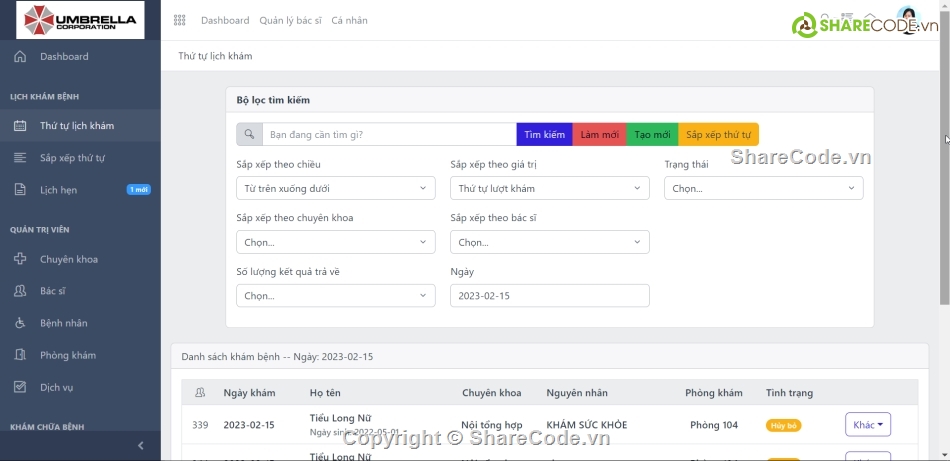Collapse the sidebar using the bottom arrow

click(x=140, y=446)
